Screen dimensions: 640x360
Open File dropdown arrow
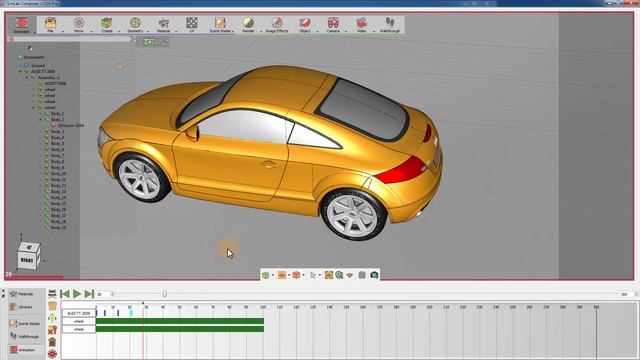[x=63, y=31]
